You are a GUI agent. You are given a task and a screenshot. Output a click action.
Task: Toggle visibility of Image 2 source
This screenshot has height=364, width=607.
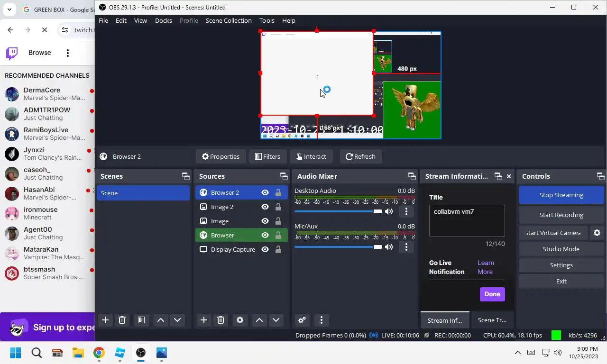(x=265, y=207)
